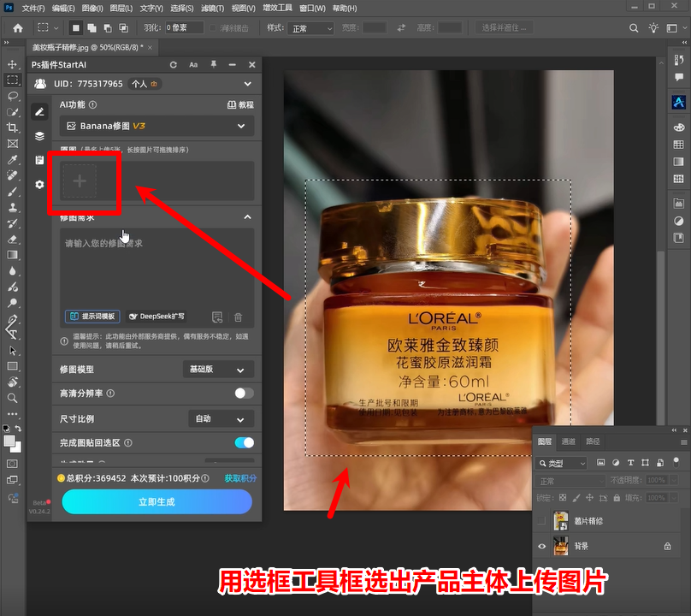Select the Type tool
Viewport: 691px width, 616px height.
[x=12, y=335]
